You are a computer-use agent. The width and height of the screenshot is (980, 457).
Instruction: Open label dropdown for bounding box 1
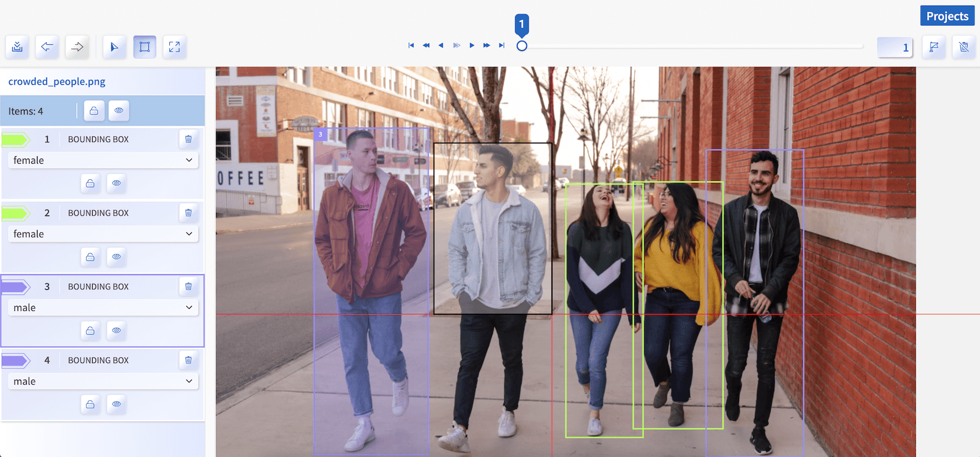pos(103,160)
